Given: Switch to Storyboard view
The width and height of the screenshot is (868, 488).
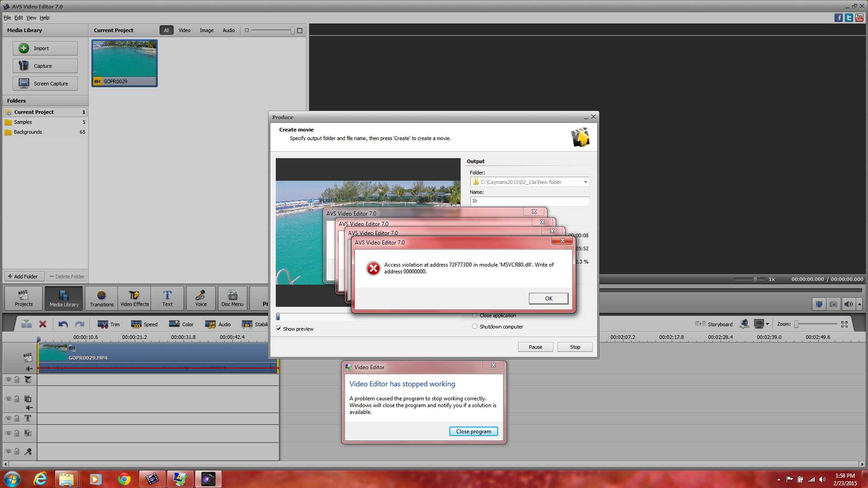Looking at the screenshot, I should 714,324.
